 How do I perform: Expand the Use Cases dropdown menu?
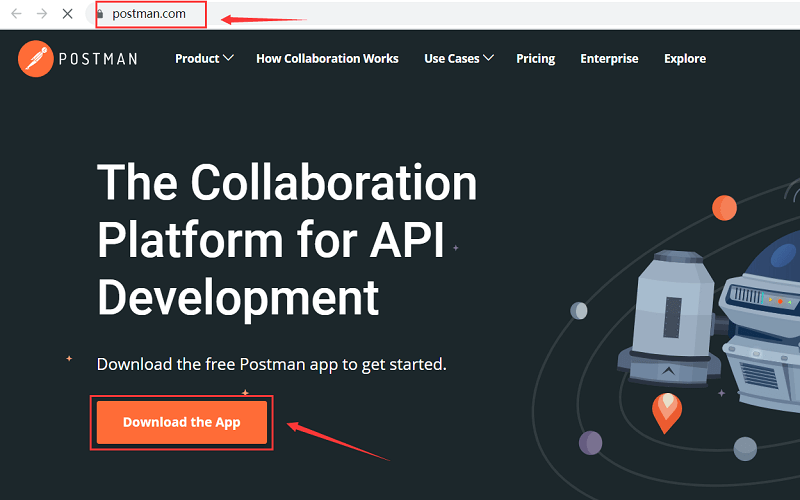[459, 59]
